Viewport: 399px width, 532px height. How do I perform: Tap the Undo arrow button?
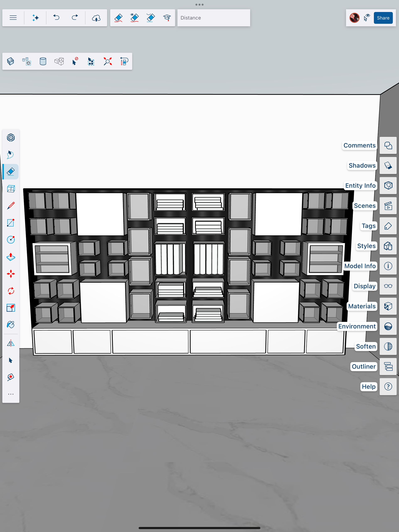coord(56,18)
